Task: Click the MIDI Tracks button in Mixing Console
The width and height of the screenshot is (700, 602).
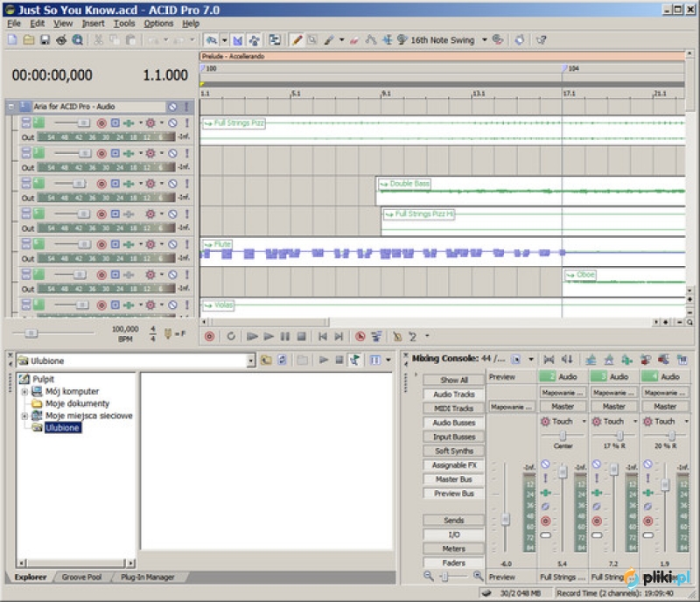Action: (x=453, y=408)
